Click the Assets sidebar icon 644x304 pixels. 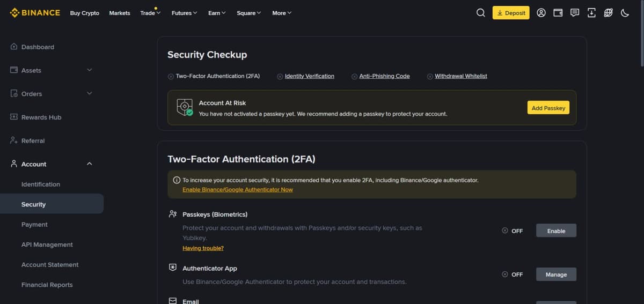click(14, 70)
